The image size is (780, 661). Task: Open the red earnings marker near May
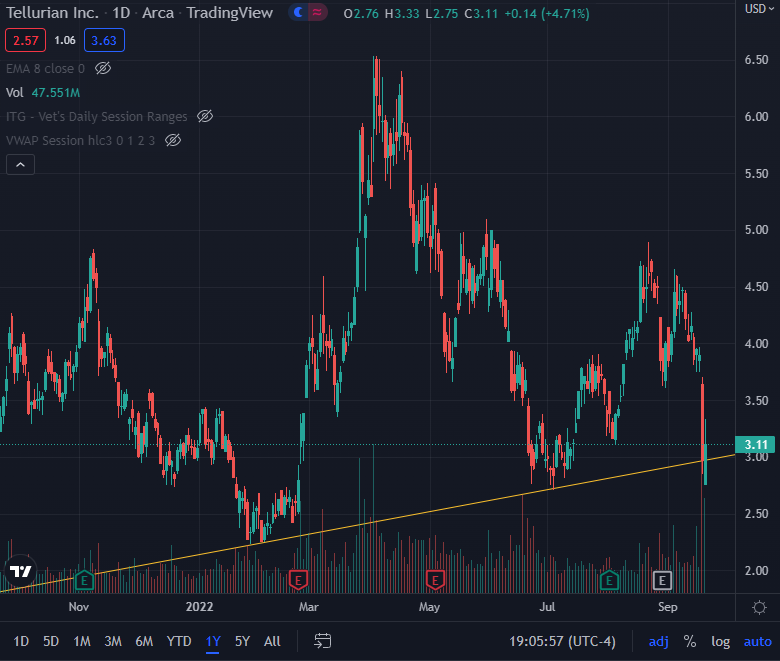tap(435, 580)
